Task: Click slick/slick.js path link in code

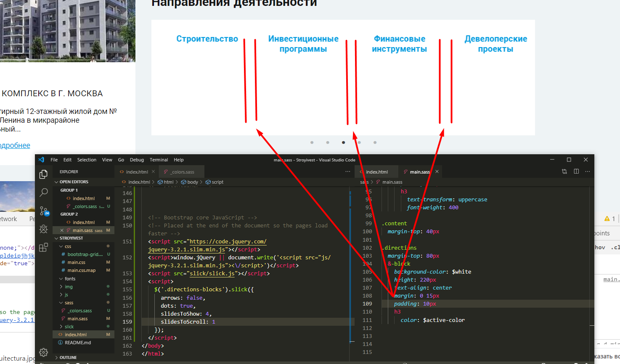Action: [x=212, y=273]
